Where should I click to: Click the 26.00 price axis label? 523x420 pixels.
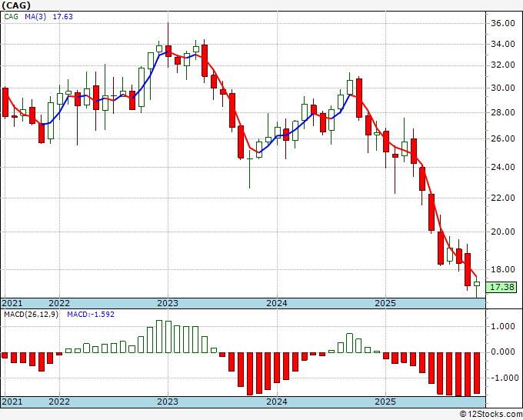pos(503,138)
